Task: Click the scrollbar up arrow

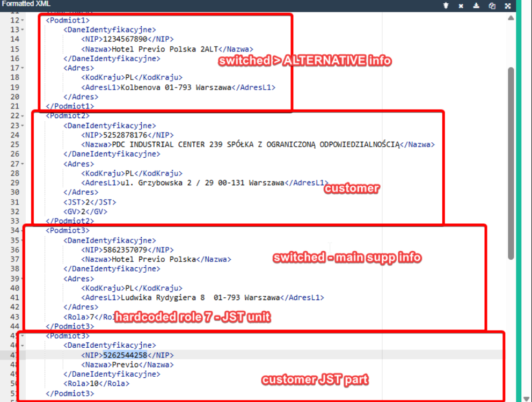Action: 511,18
